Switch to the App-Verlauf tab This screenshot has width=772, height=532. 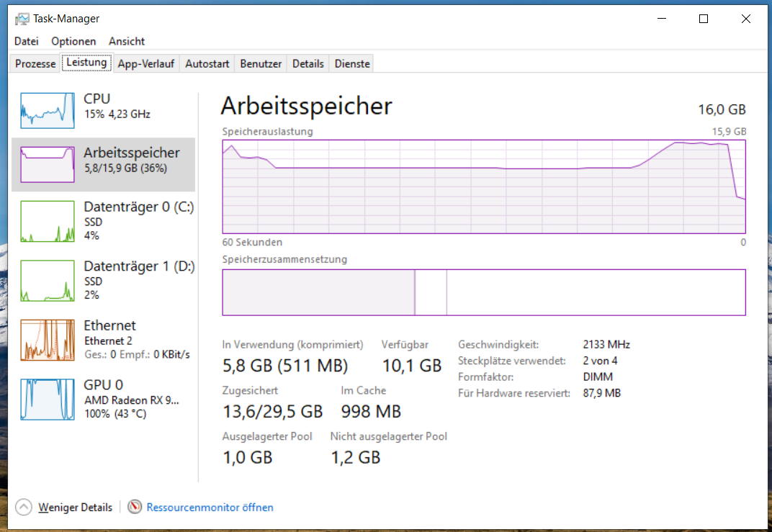[x=146, y=63]
